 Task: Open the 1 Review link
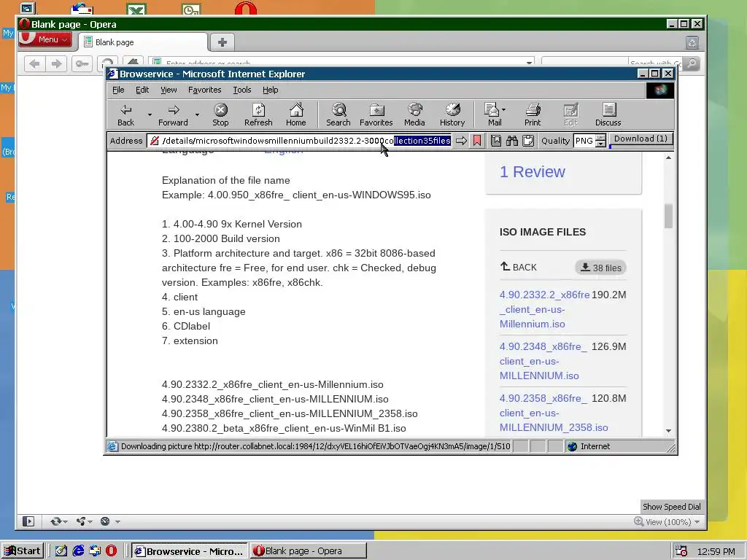[x=532, y=171]
